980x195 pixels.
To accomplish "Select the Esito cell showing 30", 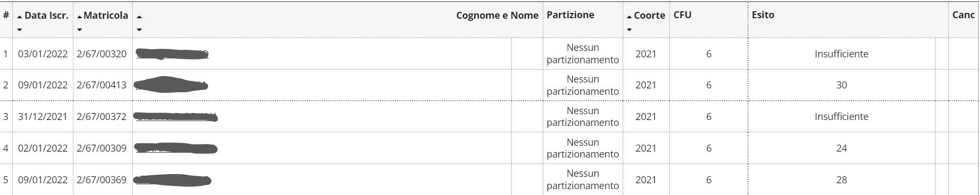I will point(841,85).
